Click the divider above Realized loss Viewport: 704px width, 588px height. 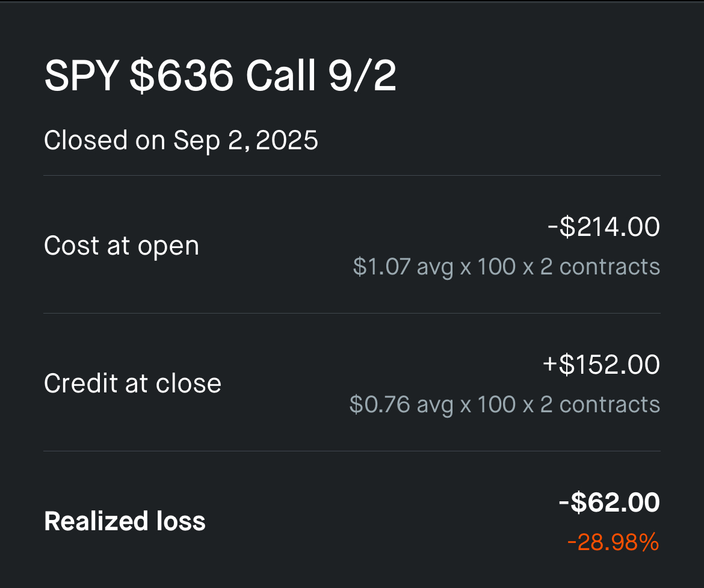pyautogui.click(x=352, y=451)
